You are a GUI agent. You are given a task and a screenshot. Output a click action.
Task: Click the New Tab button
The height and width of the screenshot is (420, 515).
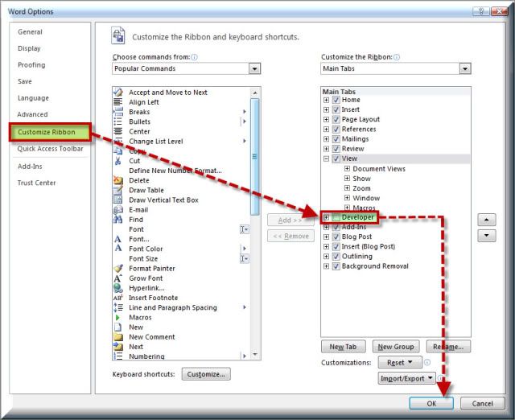click(x=343, y=347)
